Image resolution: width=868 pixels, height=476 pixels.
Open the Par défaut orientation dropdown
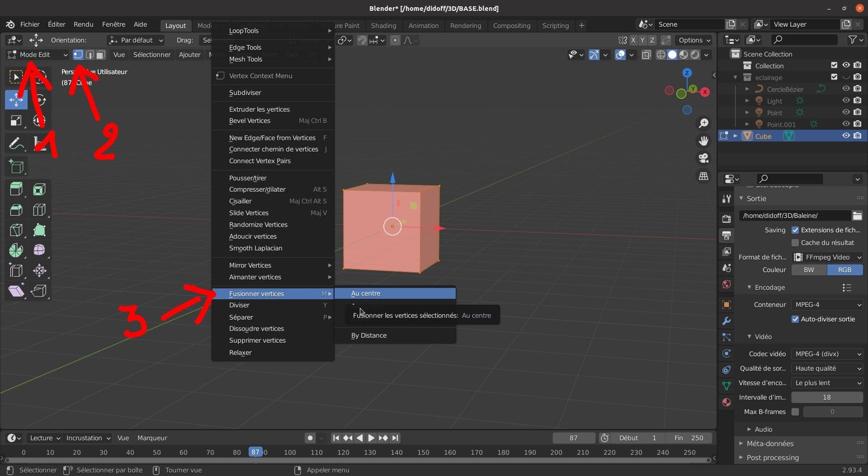click(136, 40)
